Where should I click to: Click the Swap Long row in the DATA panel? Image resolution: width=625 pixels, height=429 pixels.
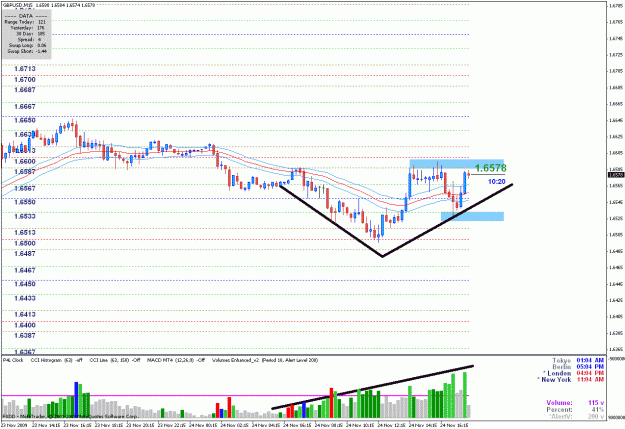pyautogui.click(x=27, y=46)
